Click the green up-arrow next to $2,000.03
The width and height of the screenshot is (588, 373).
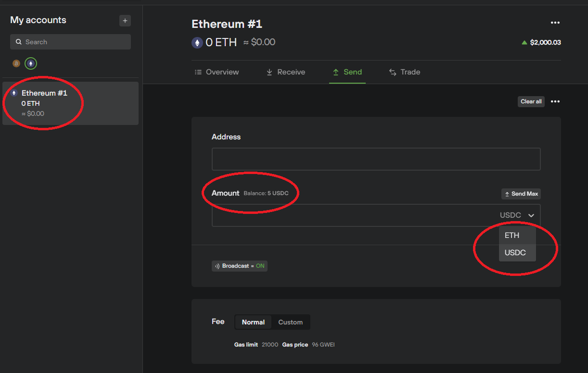[x=524, y=42]
